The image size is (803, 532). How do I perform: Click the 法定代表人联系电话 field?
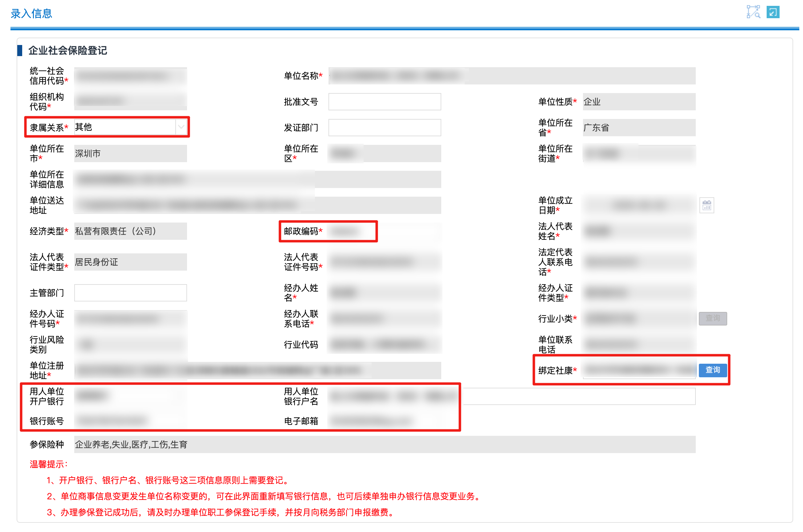[x=639, y=262]
